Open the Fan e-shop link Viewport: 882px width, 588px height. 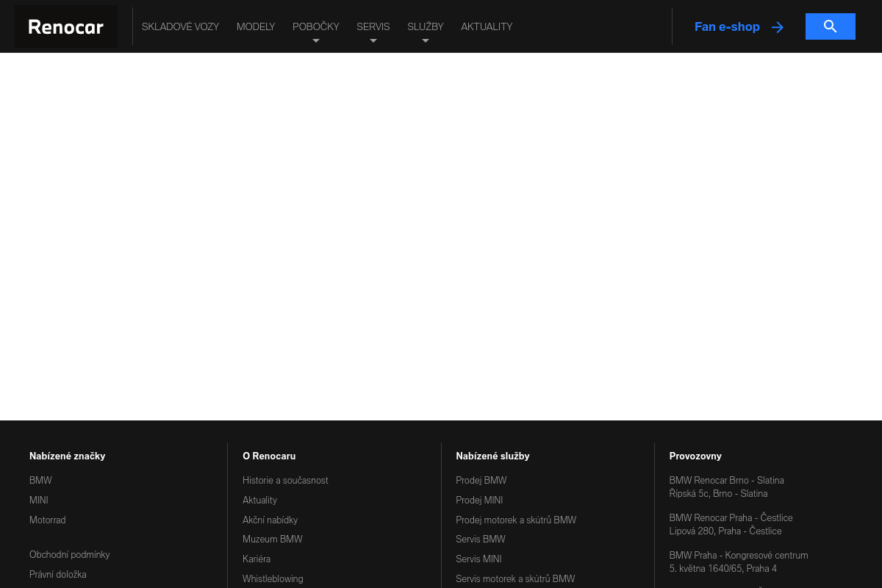[727, 26]
